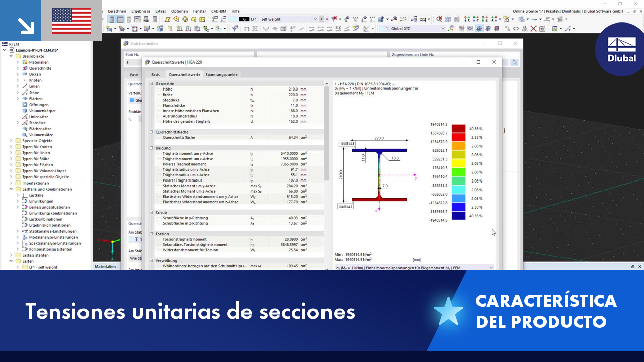Screen dimensions: 644x362
Task: Click the Materialien tab at bottom panel
Action: pyautogui.click(x=105, y=266)
